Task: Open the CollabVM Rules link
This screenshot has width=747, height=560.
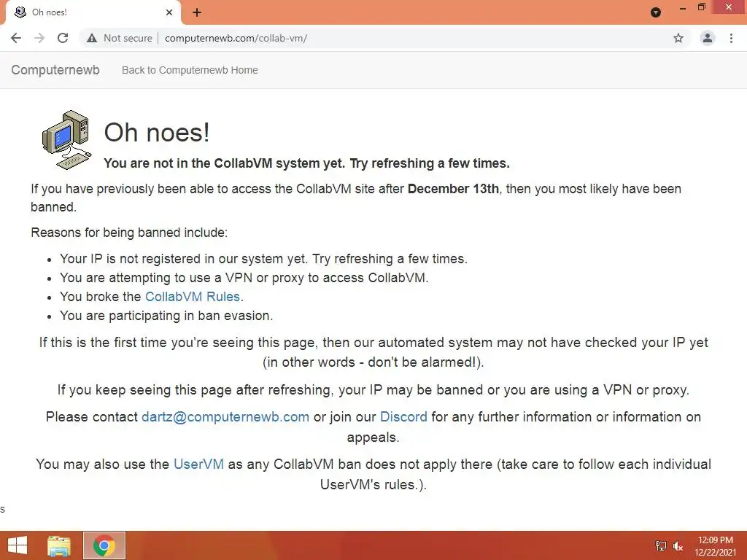Action: (193, 297)
